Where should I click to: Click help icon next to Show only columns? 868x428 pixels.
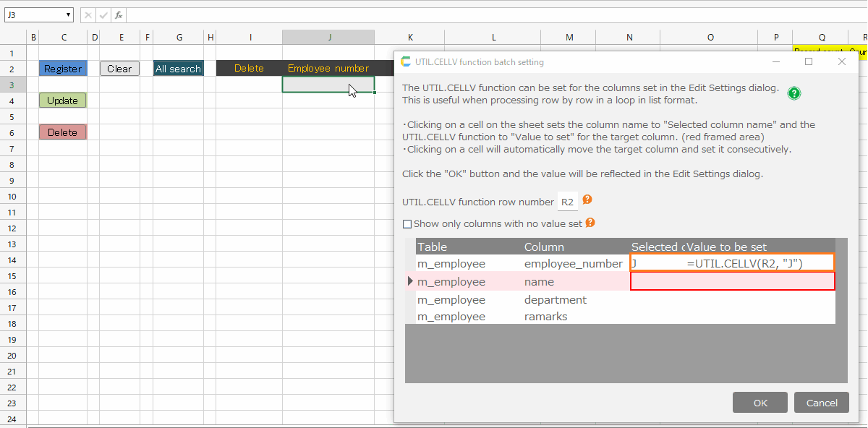click(590, 223)
